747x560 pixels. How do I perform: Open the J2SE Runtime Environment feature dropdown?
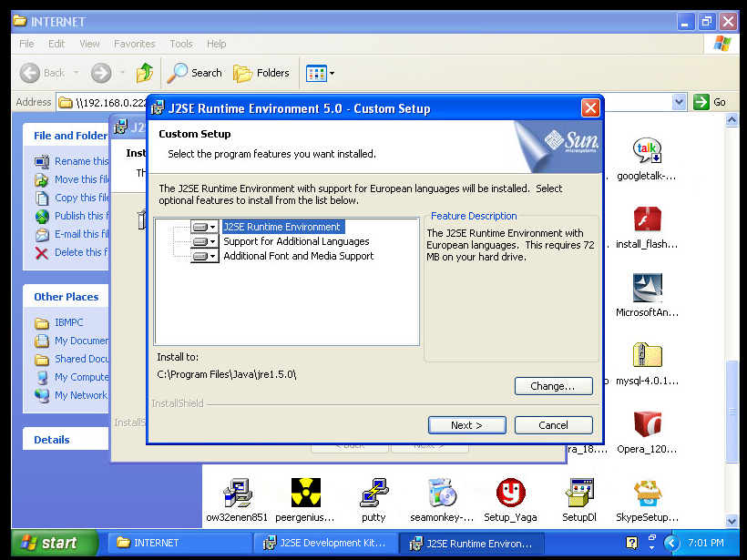coord(204,228)
